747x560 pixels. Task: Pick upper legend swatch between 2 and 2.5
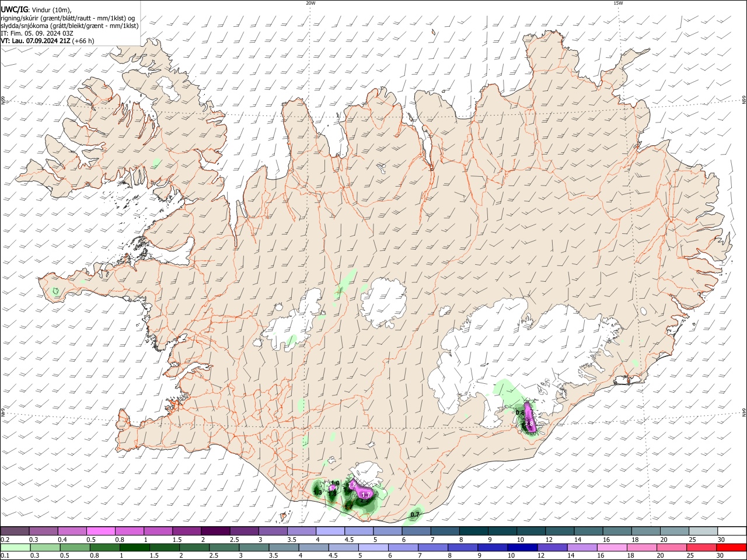pyautogui.click(x=215, y=531)
